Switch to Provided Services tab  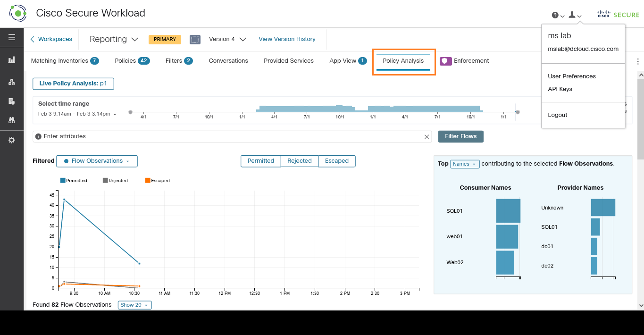click(x=289, y=61)
